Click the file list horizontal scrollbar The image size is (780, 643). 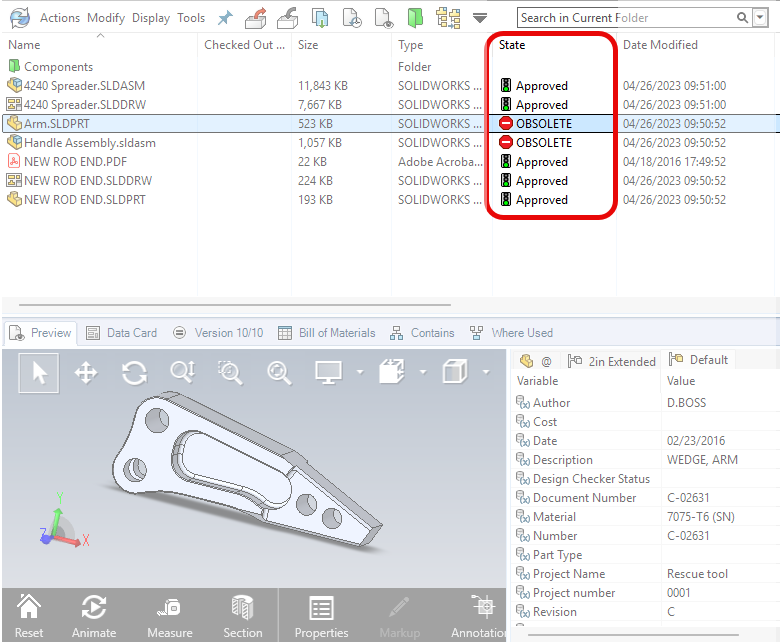pos(235,304)
